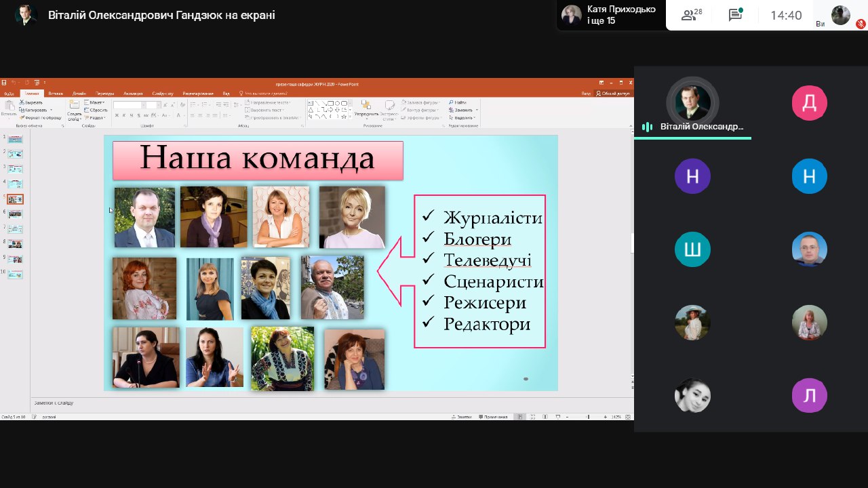The width and height of the screenshot is (868, 488).
Task: Click the Создать слайд new slide icon
Action: (74, 107)
